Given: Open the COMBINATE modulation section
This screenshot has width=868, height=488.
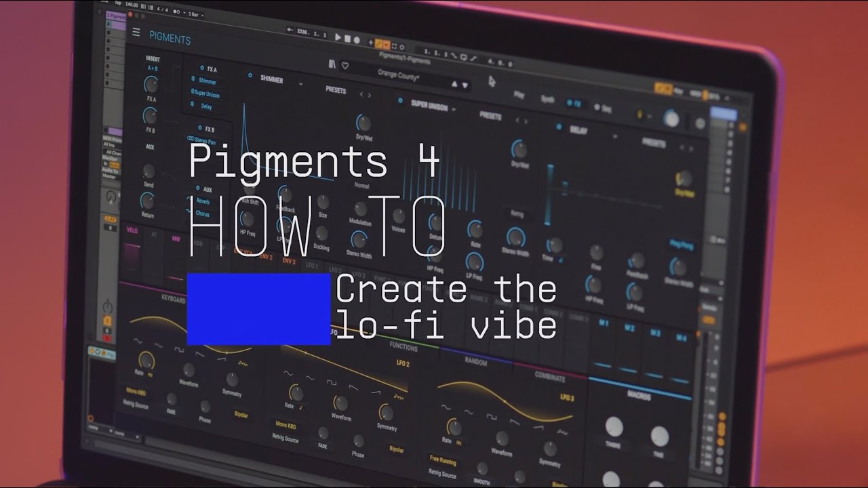Looking at the screenshot, I should pyautogui.click(x=550, y=376).
